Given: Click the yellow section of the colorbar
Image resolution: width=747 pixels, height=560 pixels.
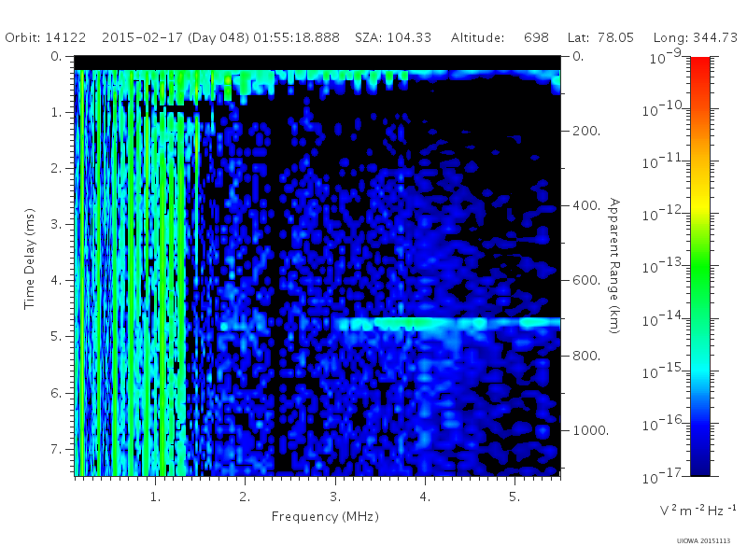Looking at the screenshot, I should tap(700, 203).
